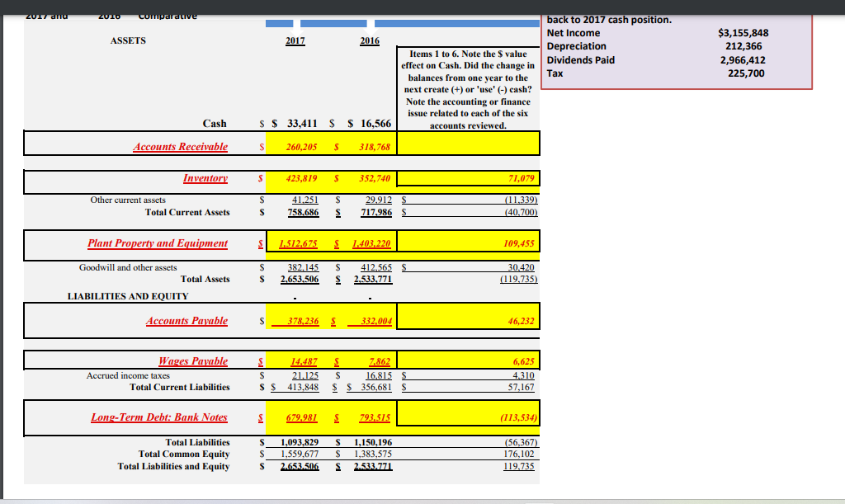Select the Wages Payable label

coord(193,361)
